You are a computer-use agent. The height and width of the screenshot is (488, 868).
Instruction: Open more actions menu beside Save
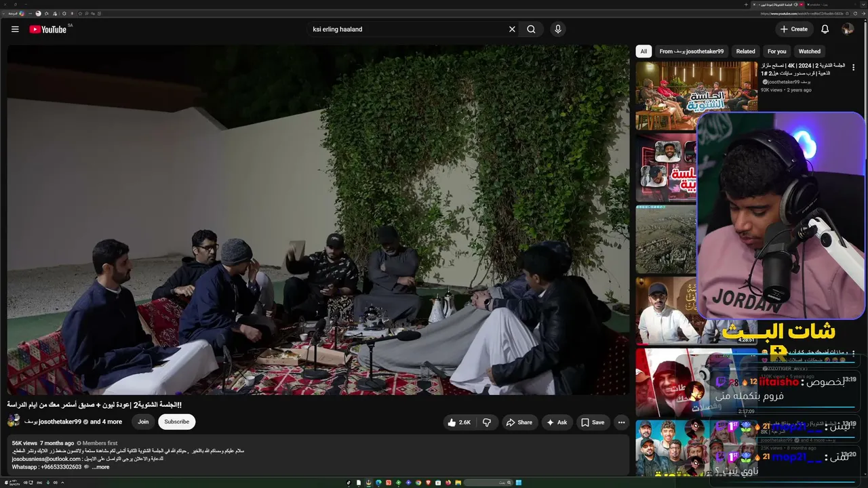pos(621,422)
